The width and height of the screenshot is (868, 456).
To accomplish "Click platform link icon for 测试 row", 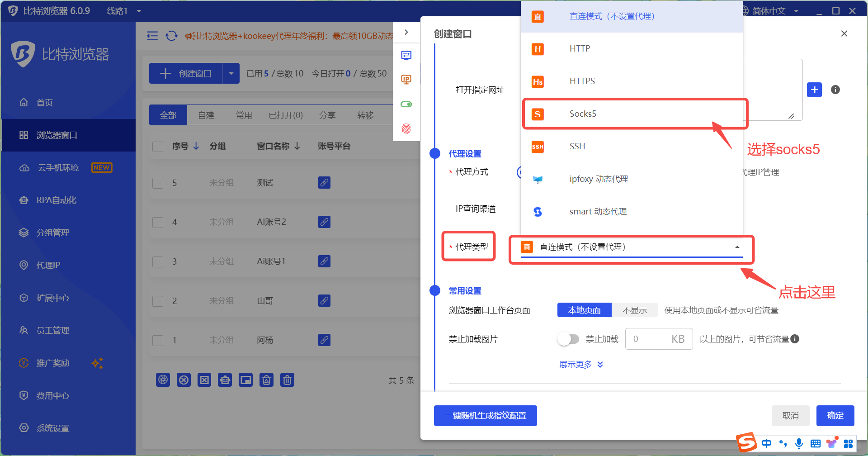I will point(324,183).
